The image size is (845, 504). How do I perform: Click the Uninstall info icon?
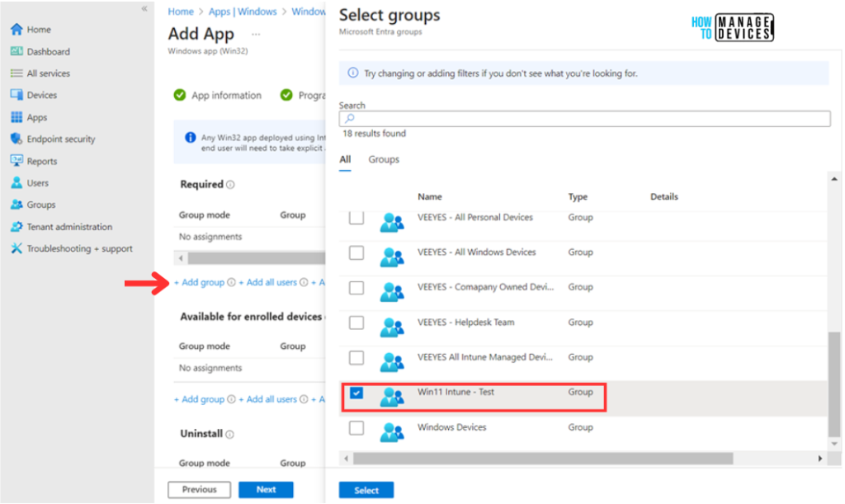click(x=229, y=434)
